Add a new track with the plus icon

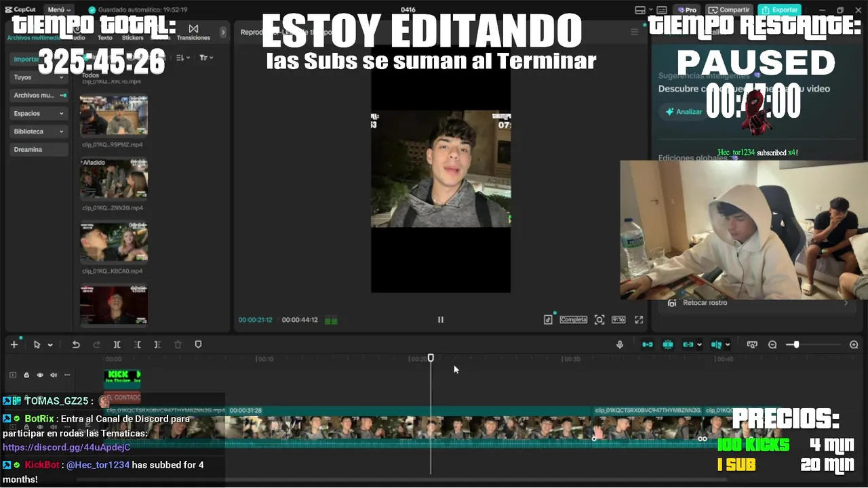point(14,344)
